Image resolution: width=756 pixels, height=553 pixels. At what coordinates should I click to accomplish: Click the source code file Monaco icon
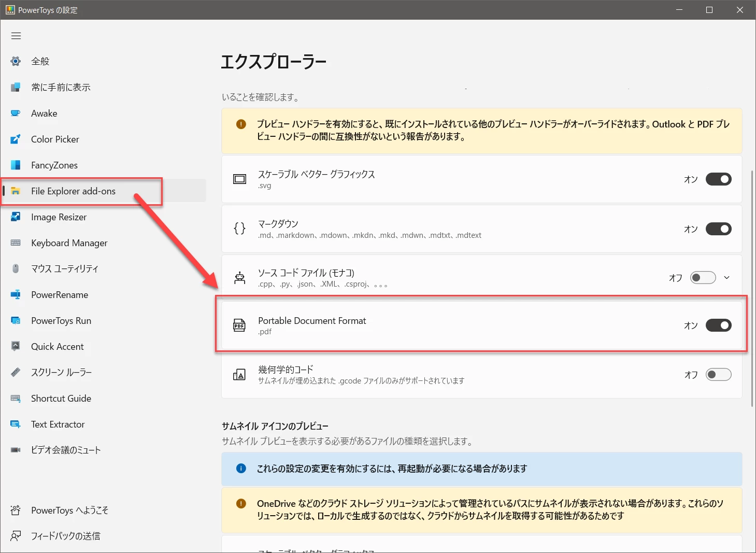[239, 278]
